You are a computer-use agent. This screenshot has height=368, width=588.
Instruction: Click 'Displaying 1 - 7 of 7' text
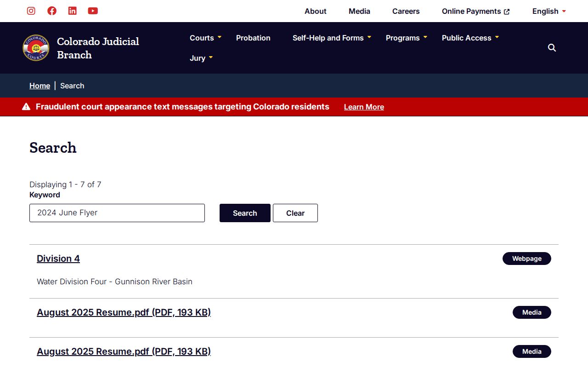click(65, 184)
